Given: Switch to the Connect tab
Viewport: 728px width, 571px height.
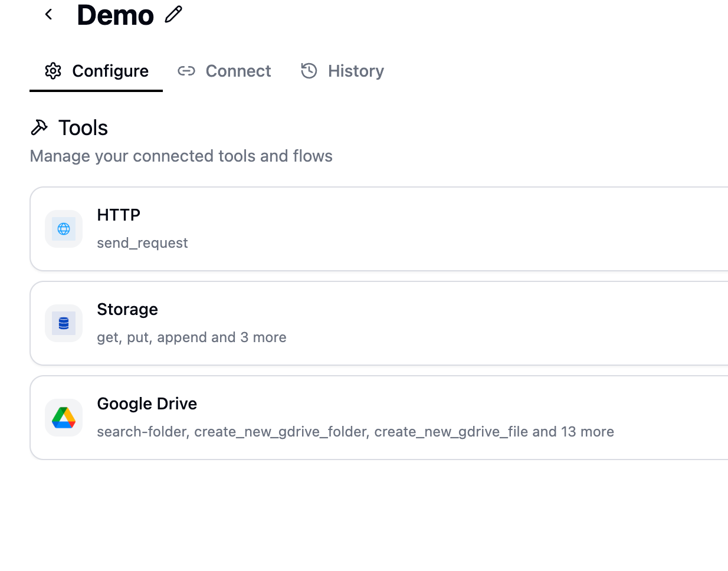Looking at the screenshot, I should click(238, 71).
